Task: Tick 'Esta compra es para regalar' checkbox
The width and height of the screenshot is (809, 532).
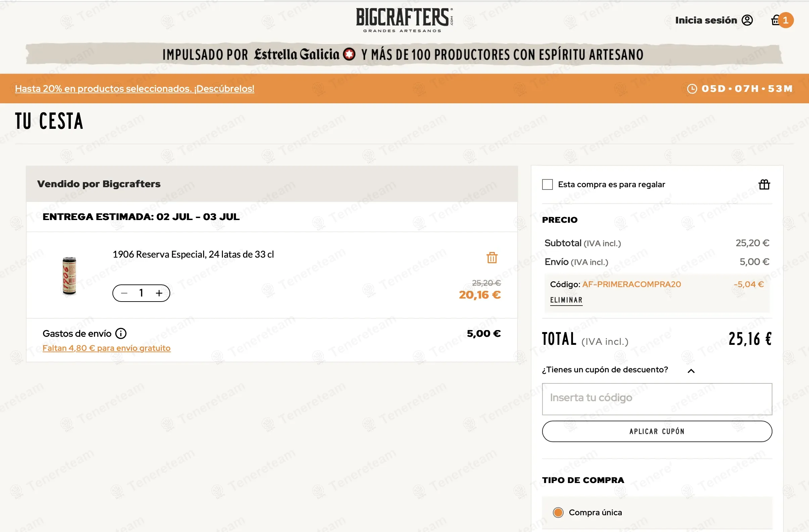Action: (x=547, y=184)
